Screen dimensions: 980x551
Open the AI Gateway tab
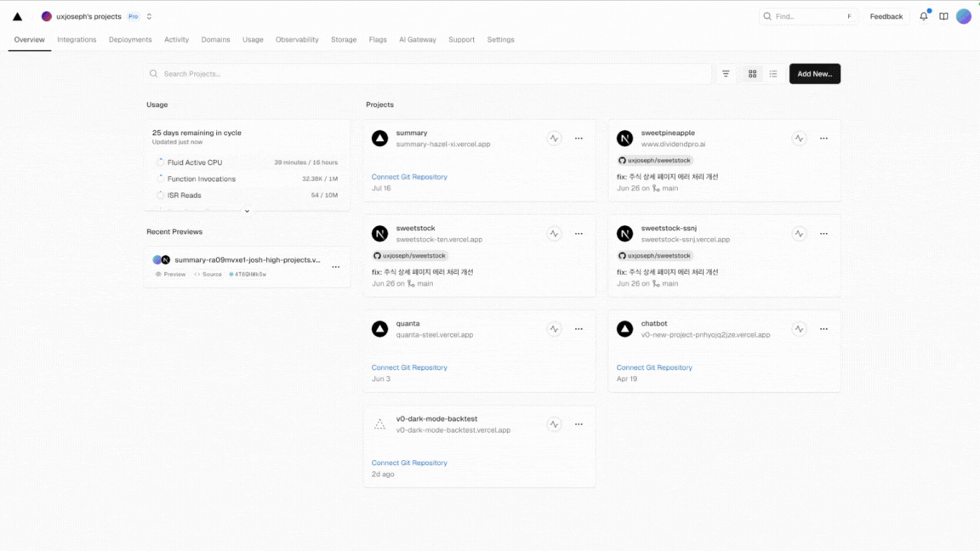point(418,39)
